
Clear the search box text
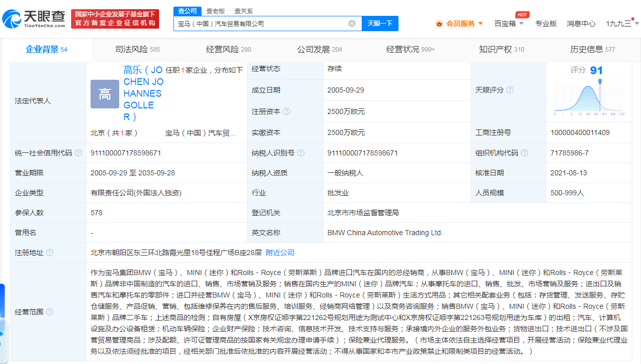[x=352, y=24]
